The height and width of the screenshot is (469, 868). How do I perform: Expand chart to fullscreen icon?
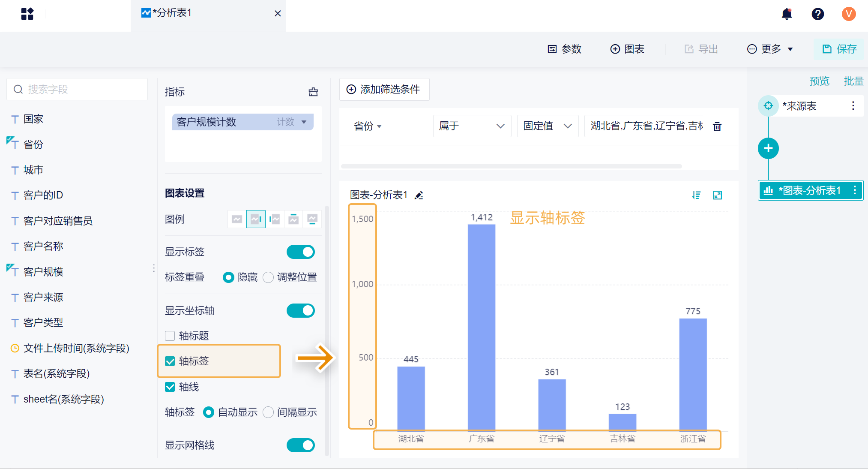(x=717, y=195)
